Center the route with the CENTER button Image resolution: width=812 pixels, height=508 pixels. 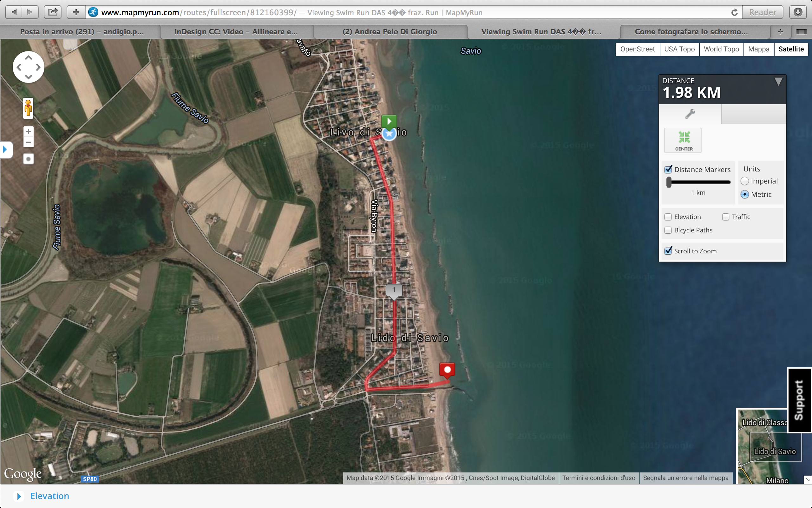point(683,140)
